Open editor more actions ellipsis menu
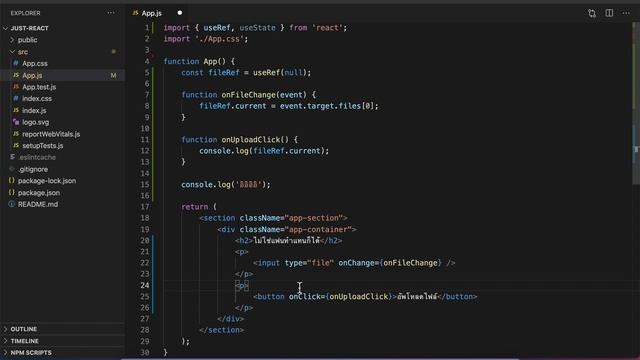 [x=626, y=13]
